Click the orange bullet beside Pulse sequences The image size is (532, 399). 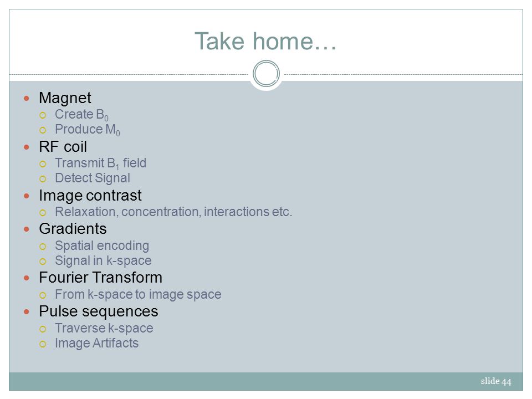tap(27, 312)
